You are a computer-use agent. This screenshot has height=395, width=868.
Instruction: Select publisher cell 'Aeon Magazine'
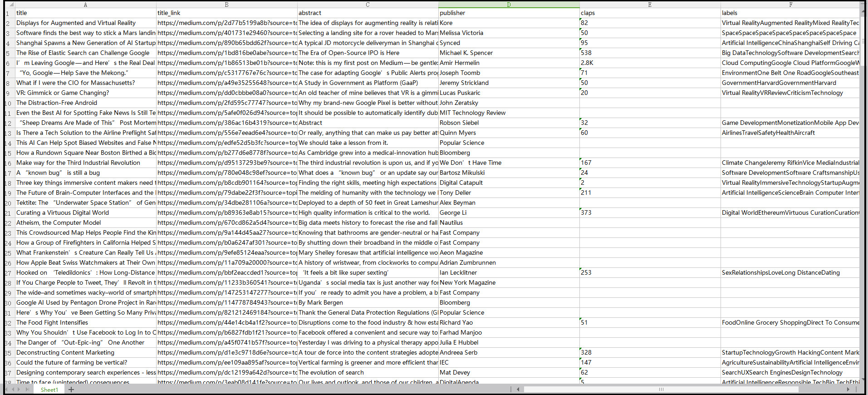(x=509, y=252)
